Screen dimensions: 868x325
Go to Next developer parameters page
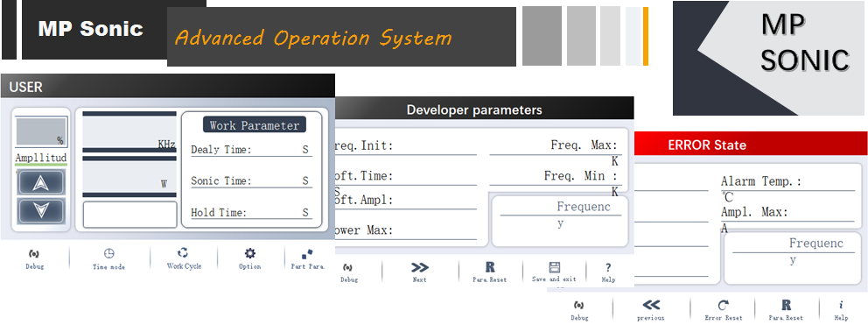tap(420, 267)
